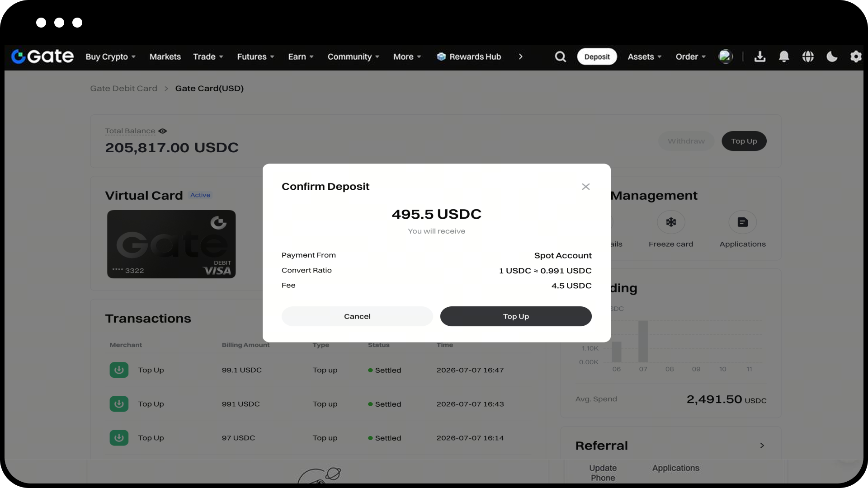868x488 pixels.
Task: Click the Rewards Hub cube icon
Action: pyautogui.click(x=441, y=56)
